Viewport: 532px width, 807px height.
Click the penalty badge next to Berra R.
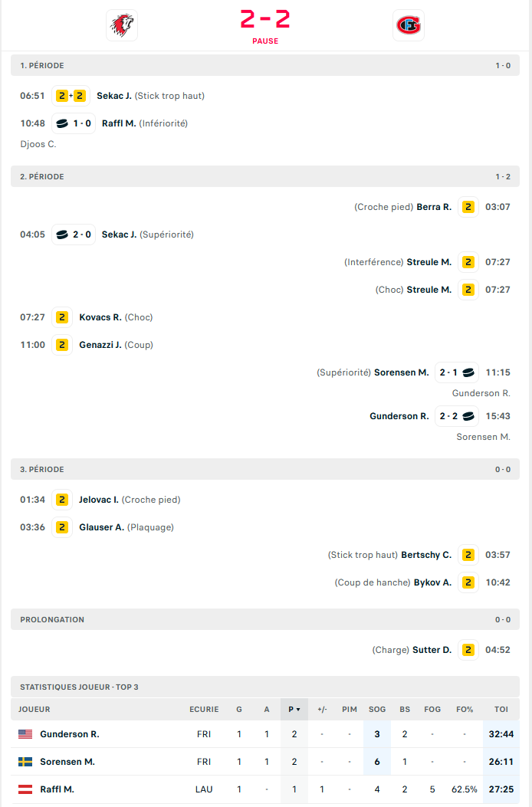pyautogui.click(x=468, y=207)
